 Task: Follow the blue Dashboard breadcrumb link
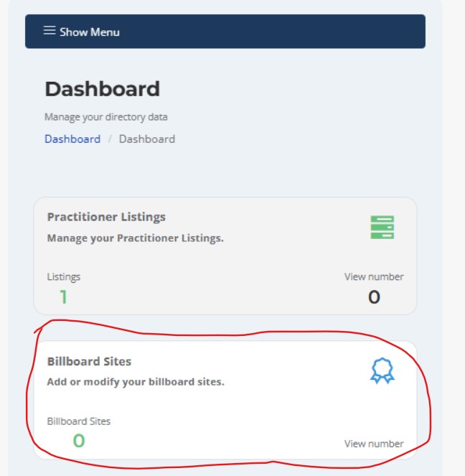click(x=72, y=139)
